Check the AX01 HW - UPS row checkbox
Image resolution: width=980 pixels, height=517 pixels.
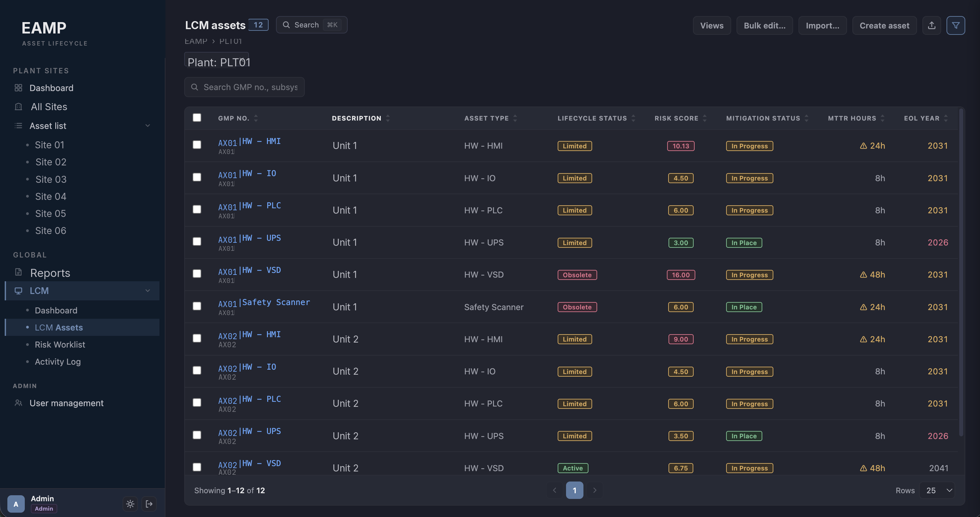click(197, 241)
